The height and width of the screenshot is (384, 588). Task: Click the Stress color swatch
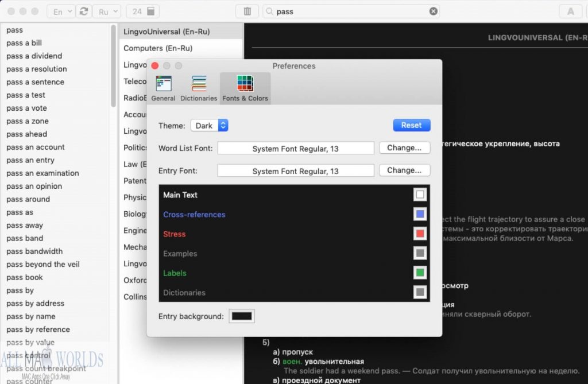click(x=420, y=234)
